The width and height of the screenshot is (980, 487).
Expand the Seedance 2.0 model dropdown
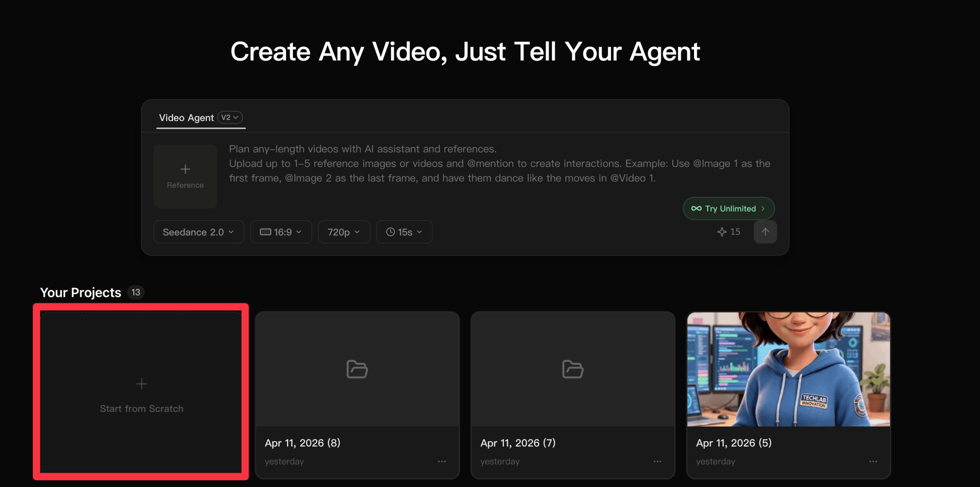(198, 232)
